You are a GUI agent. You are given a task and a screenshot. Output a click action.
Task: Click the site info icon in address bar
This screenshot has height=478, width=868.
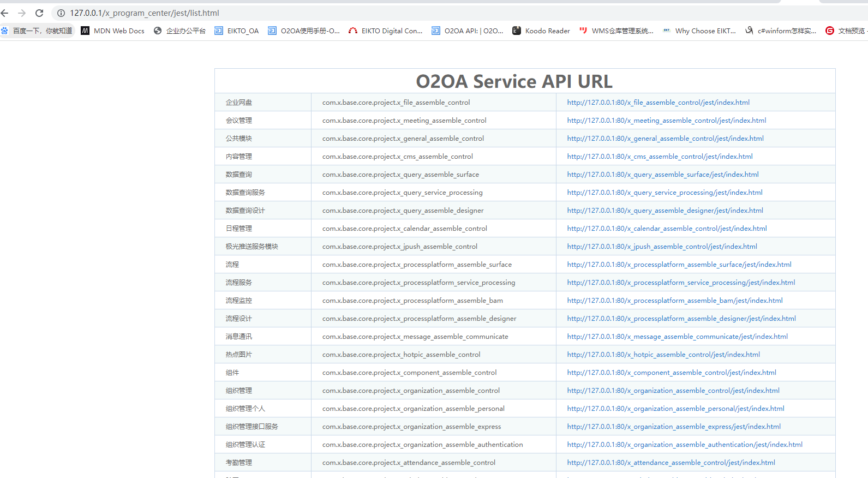[61, 13]
